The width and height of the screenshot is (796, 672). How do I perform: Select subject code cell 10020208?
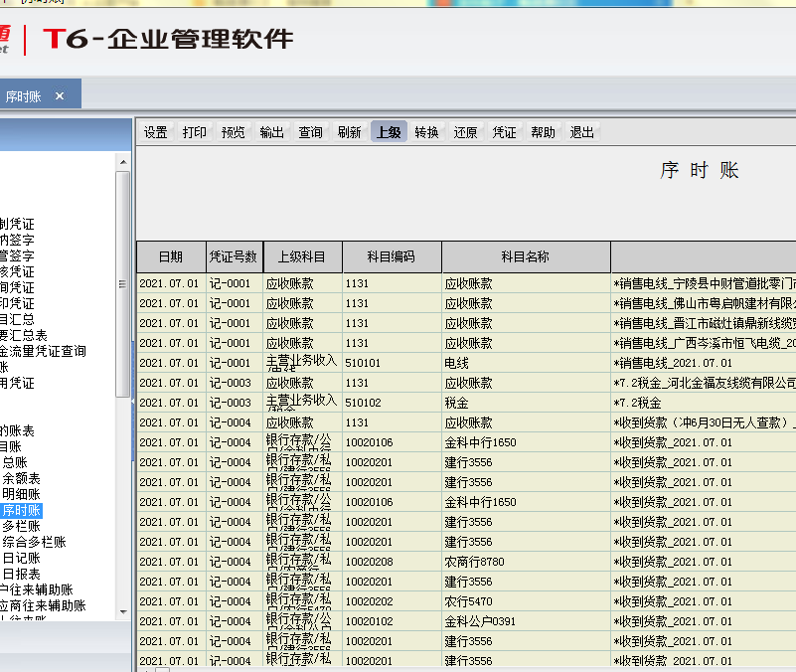coord(392,562)
